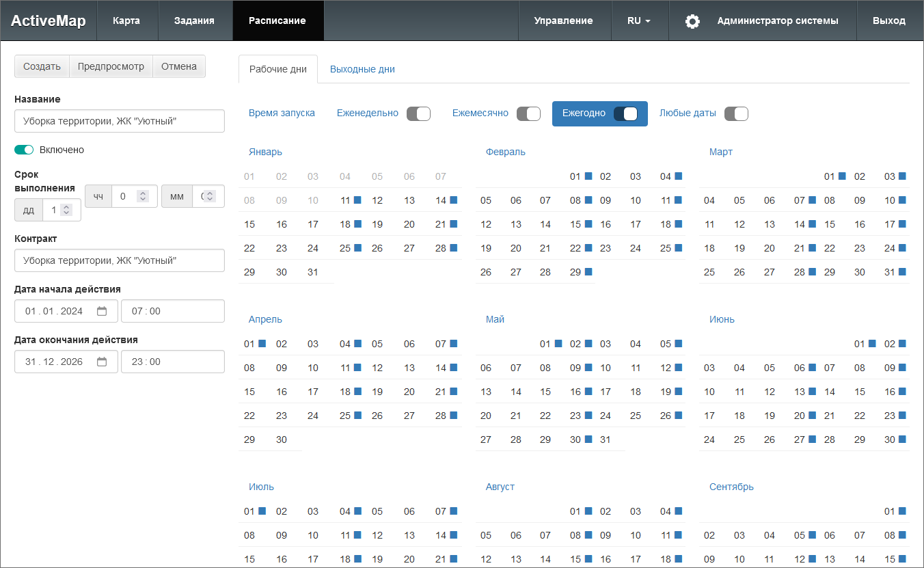Click blue marker on March 14
924x568 pixels.
click(x=812, y=224)
